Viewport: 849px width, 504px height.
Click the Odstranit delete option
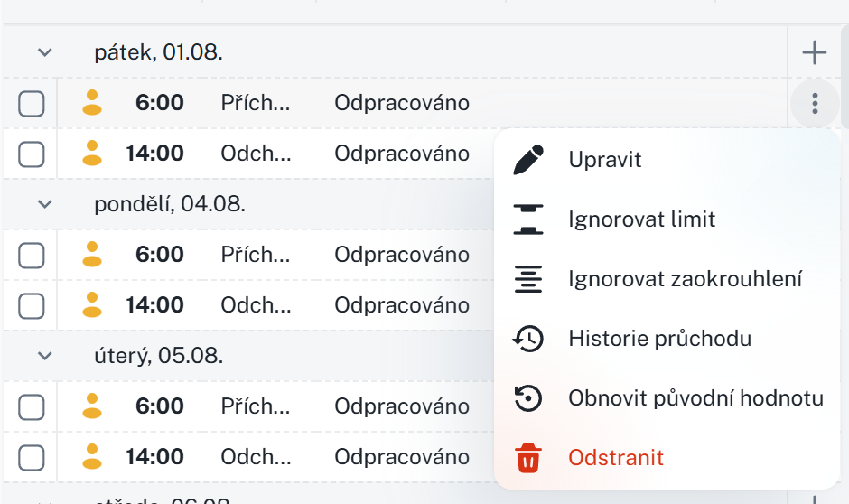click(616, 458)
